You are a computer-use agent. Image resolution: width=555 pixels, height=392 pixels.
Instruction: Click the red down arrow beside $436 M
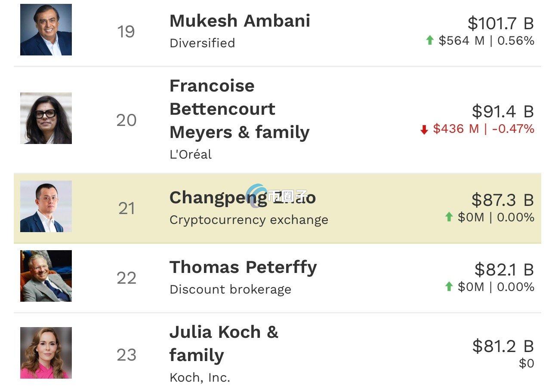pos(424,129)
